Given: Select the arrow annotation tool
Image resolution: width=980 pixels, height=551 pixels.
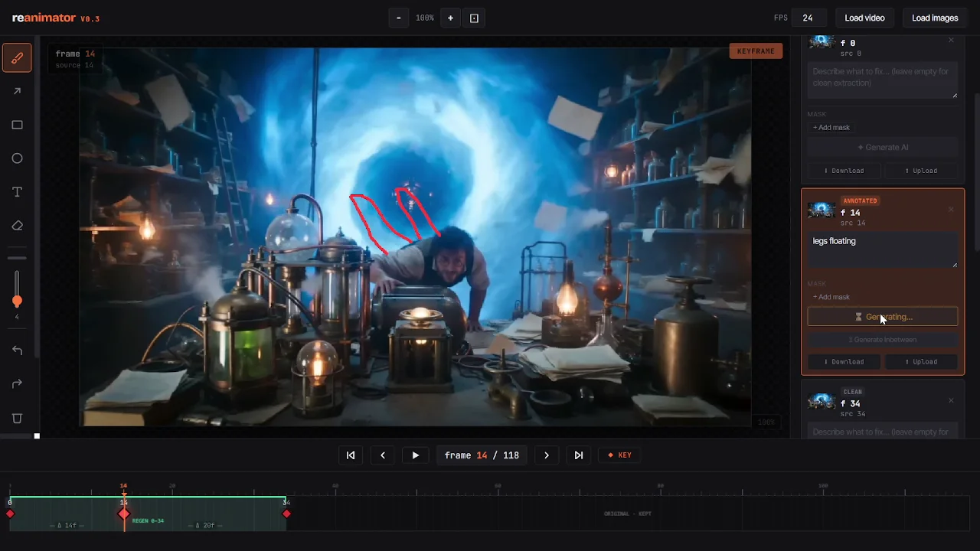Looking at the screenshot, I should (x=17, y=92).
